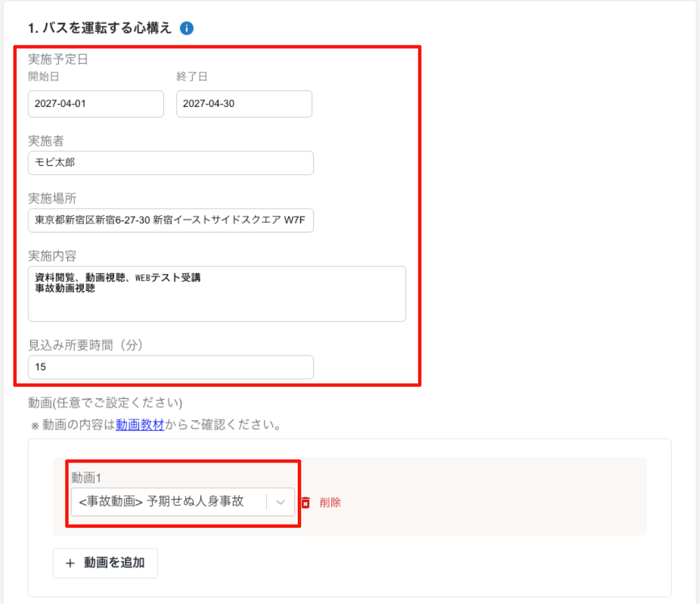Click inside the 実施内容 text area
Viewport: 700px width, 604px height.
(x=216, y=294)
